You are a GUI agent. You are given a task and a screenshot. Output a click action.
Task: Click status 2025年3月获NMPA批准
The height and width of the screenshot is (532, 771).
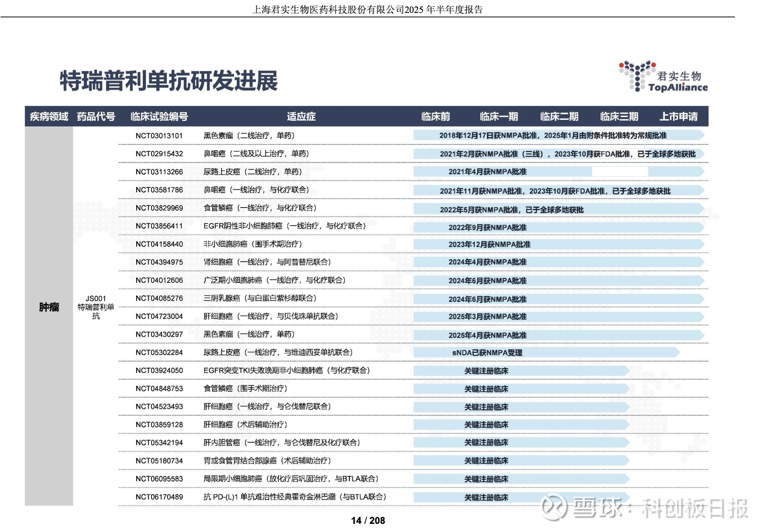coord(488,317)
